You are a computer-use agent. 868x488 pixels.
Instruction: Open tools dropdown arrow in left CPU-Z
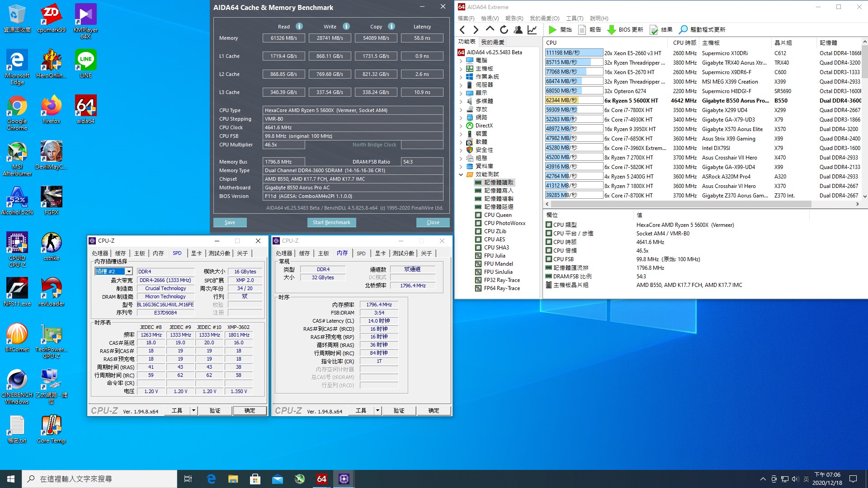click(193, 411)
